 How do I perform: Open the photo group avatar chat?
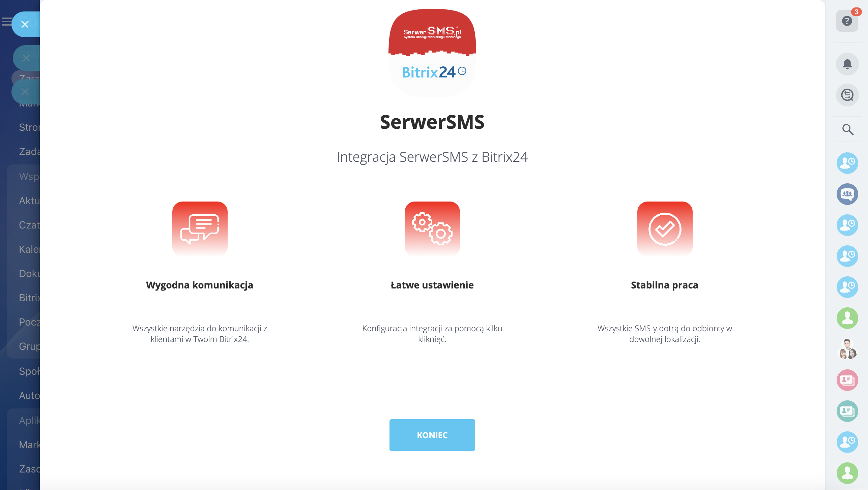click(x=847, y=349)
